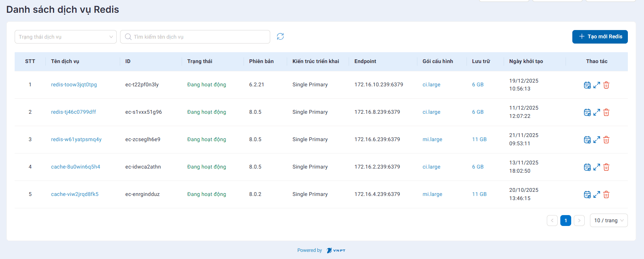Viewport: 644px width, 259px height.
Task: Click the next page arrow
Action: point(579,220)
